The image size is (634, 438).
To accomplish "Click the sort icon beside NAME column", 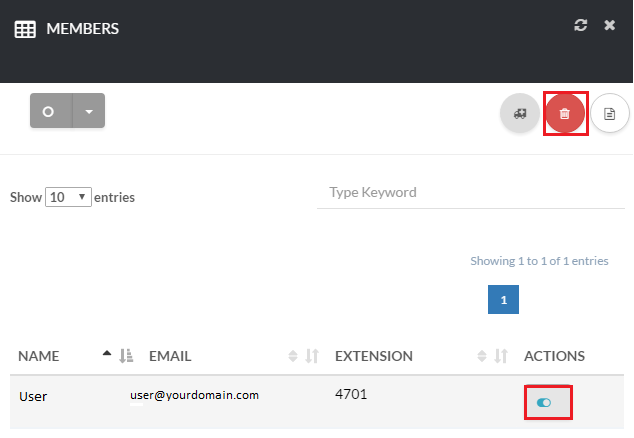I will (x=118, y=355).
